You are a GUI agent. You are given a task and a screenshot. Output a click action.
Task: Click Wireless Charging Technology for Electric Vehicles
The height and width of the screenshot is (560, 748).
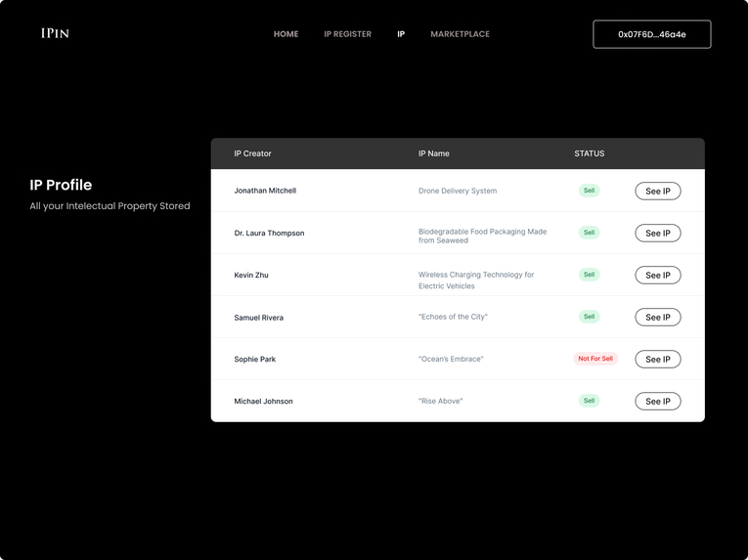(x=476, y=280)
